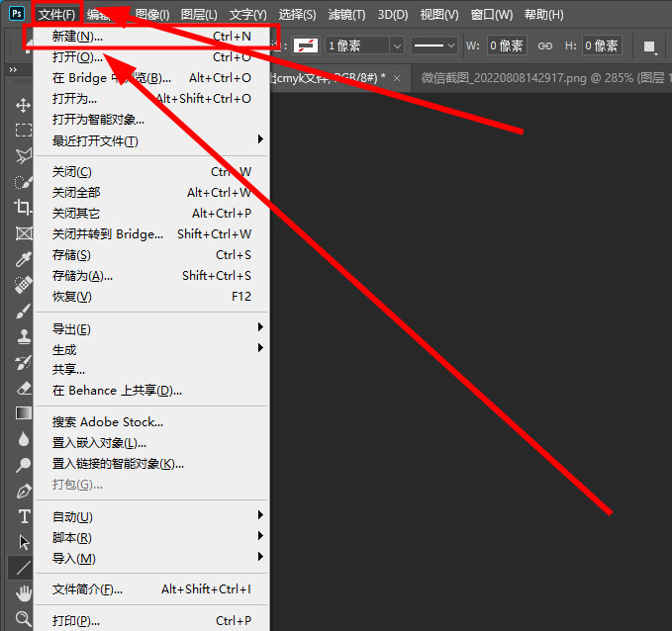Image resolution: width=672 pixels, height=631 pixels.
Task: Choose 置入嵌入对象(L)... menu entry
Action: pyautogui.click(x=150, y=442)
